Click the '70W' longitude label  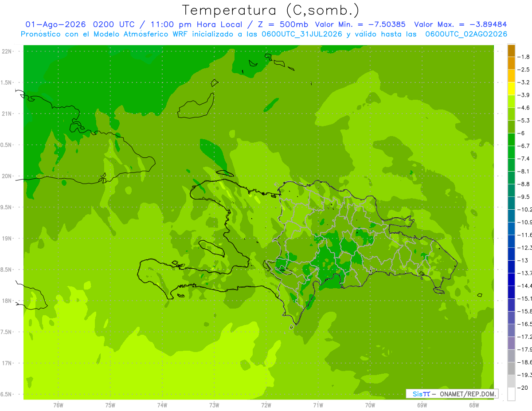(370, 405)
